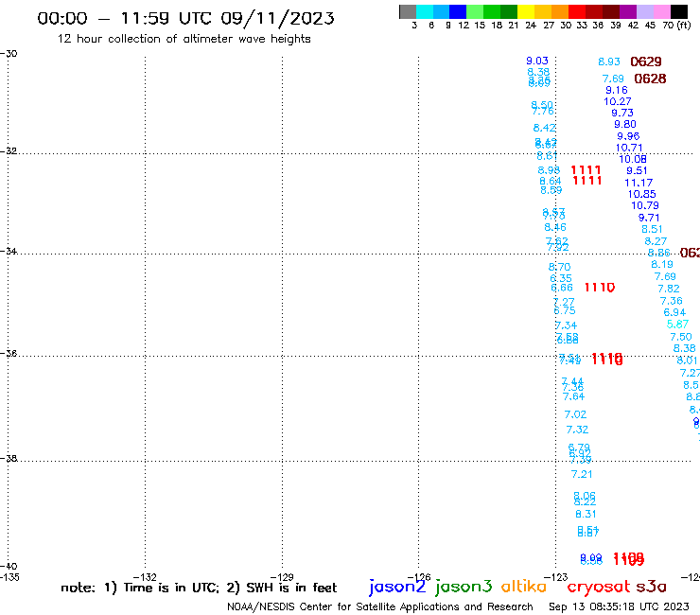Click the red 1110 label beside 6.66
The image size is (700, 615).
click(x=599, y=288)
